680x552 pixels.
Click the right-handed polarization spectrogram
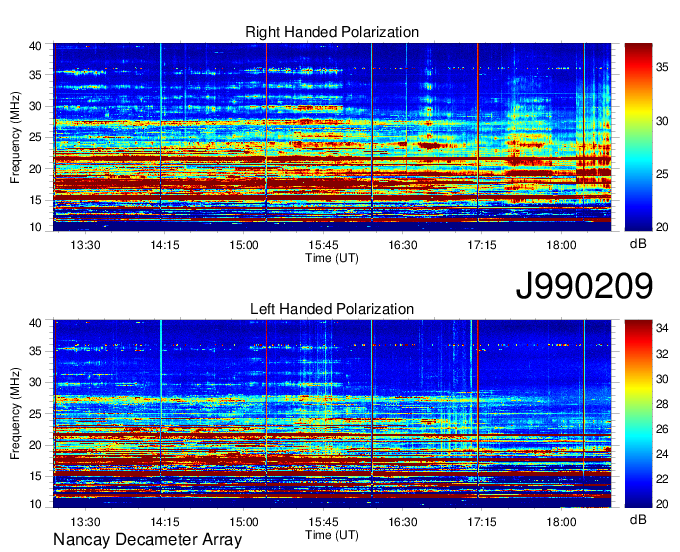pos(332,137)
